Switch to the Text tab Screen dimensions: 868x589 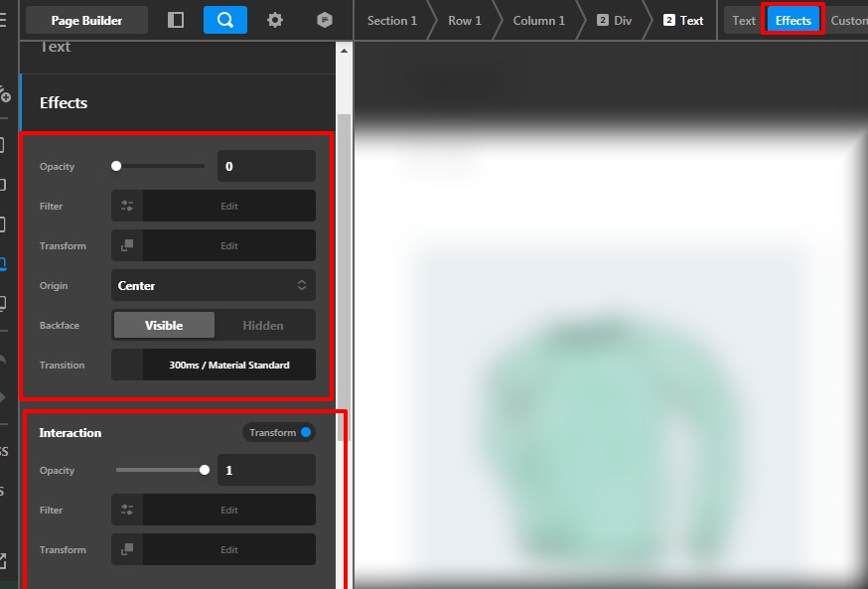(x=743, y=20)
